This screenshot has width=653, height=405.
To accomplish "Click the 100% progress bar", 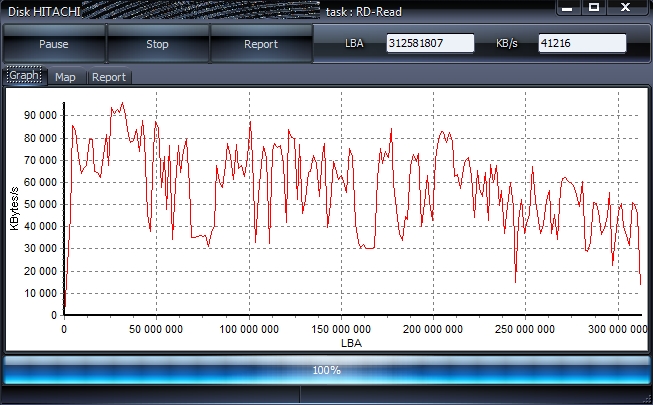I will (x=326, y=370).
